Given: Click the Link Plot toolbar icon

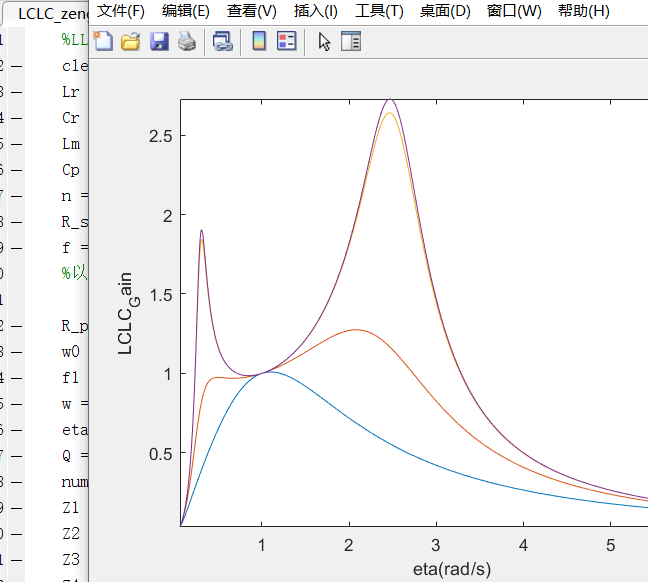Looking at the screenshot, I should point(222,42).
